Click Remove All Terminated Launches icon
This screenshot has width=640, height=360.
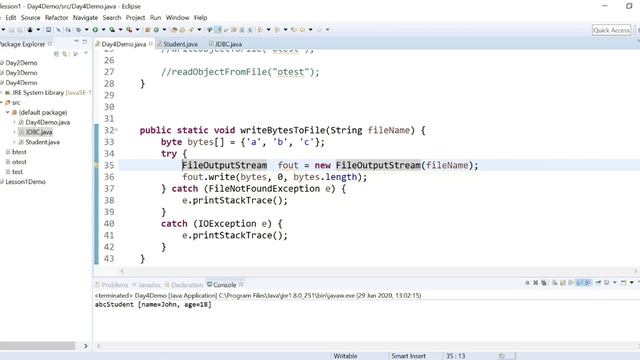(x=544, y=282)
